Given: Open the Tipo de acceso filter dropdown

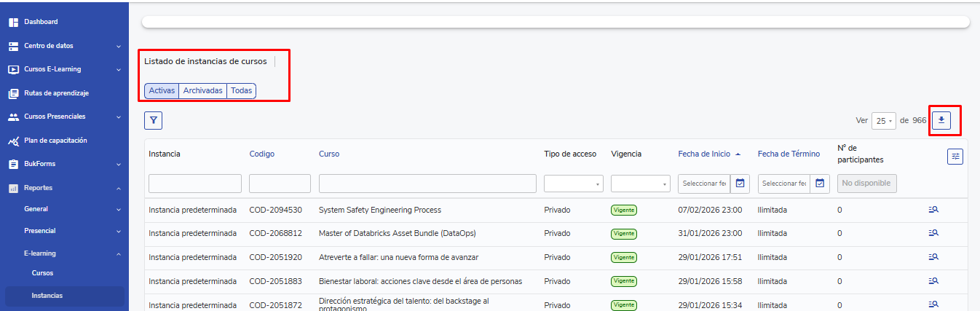Looking at the screenshot, I should pyautogui.click(x=573, y=184).
